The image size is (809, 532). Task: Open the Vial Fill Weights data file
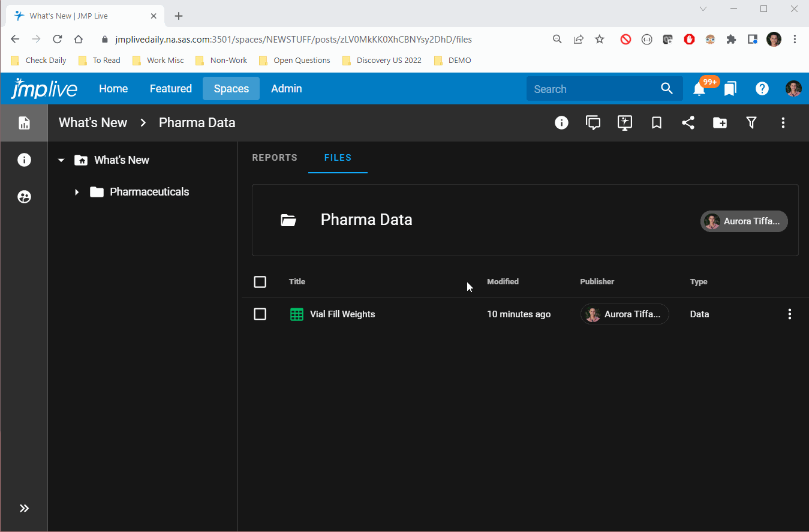click(342, 314)
